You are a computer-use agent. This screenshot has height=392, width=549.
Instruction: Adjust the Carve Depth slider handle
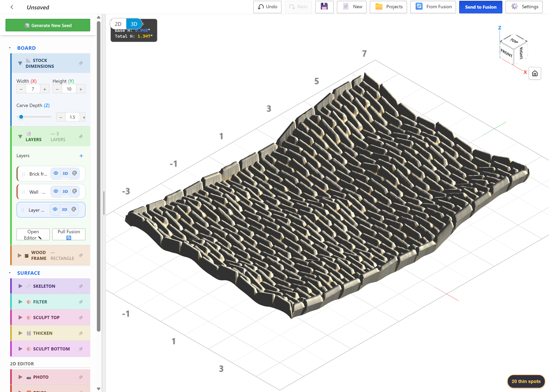pyautogui.click(x=21, y=117)
